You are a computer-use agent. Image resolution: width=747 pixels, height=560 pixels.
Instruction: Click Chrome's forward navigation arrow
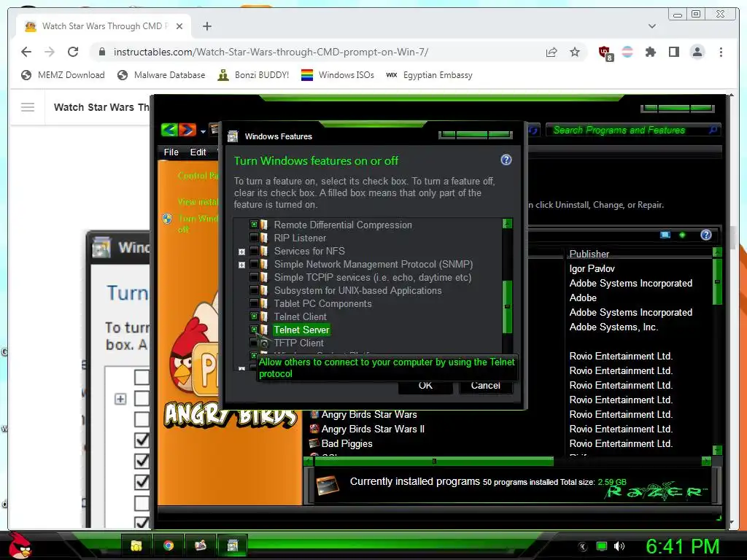click(50, 52)
